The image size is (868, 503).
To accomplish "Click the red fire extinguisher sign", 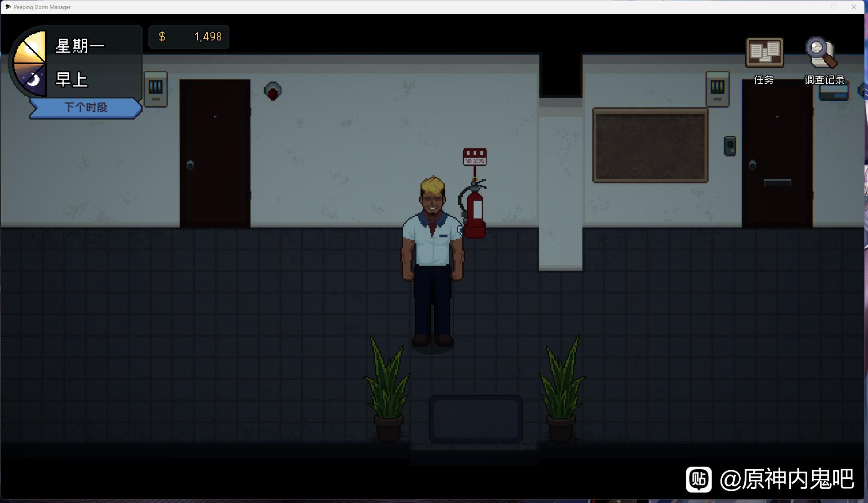I will 474,157.
